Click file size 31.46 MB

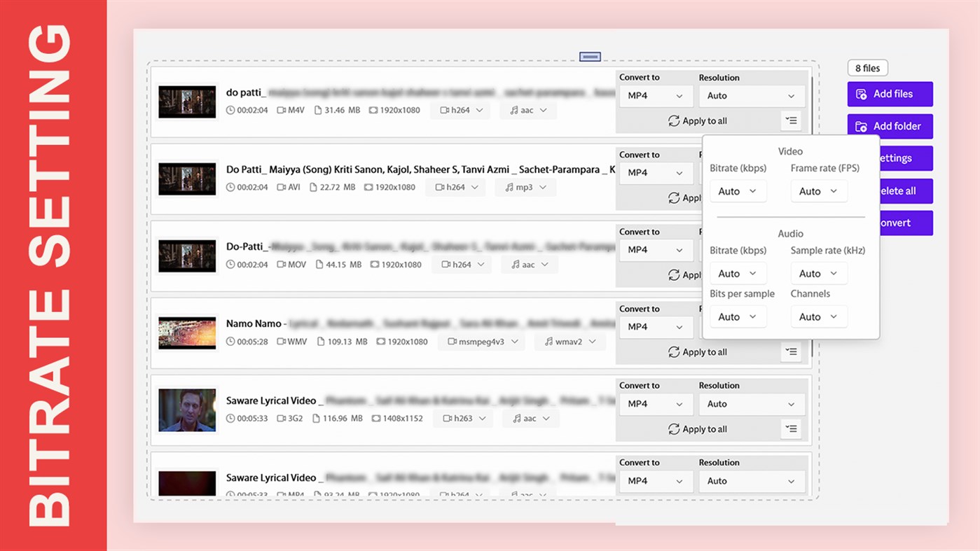pyautogui.click(x=343, y=111)
